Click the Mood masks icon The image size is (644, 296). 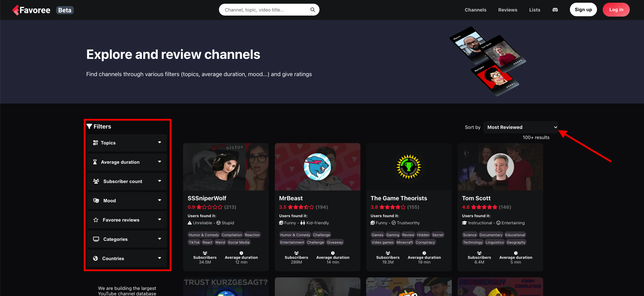click(96, 201)
